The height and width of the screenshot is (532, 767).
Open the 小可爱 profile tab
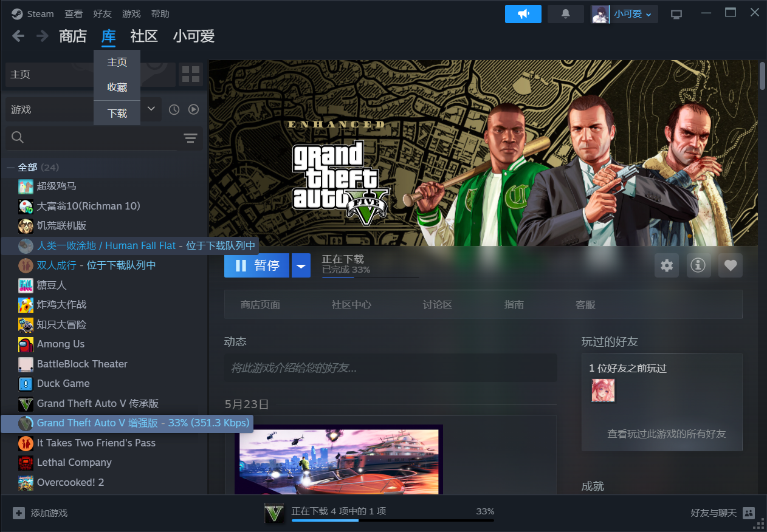pyautogui.click(x=194, y=36)
